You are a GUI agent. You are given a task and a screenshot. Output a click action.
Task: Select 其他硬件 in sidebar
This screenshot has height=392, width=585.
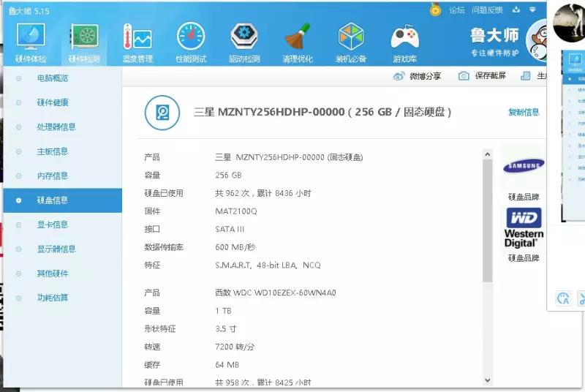tap(53, 274)
